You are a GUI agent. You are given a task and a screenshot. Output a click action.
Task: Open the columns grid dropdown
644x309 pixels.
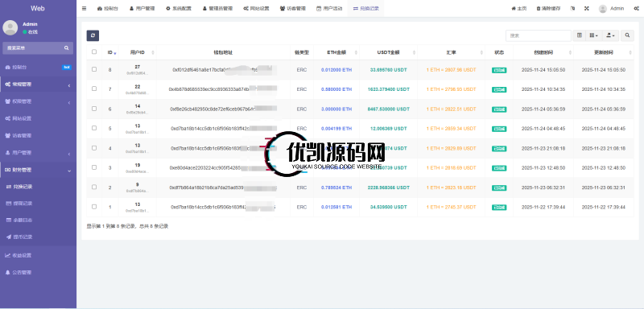[x=594, y=35]
